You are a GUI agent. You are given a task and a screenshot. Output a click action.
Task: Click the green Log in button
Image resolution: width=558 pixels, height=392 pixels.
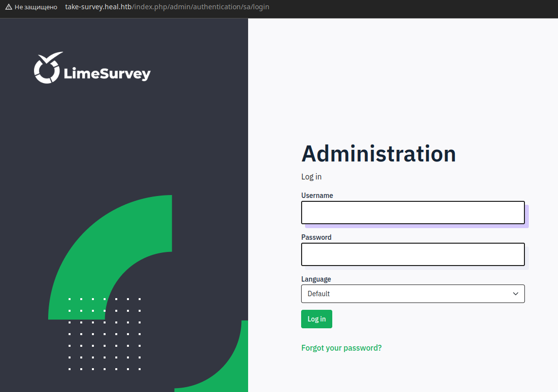pos(316,319)
